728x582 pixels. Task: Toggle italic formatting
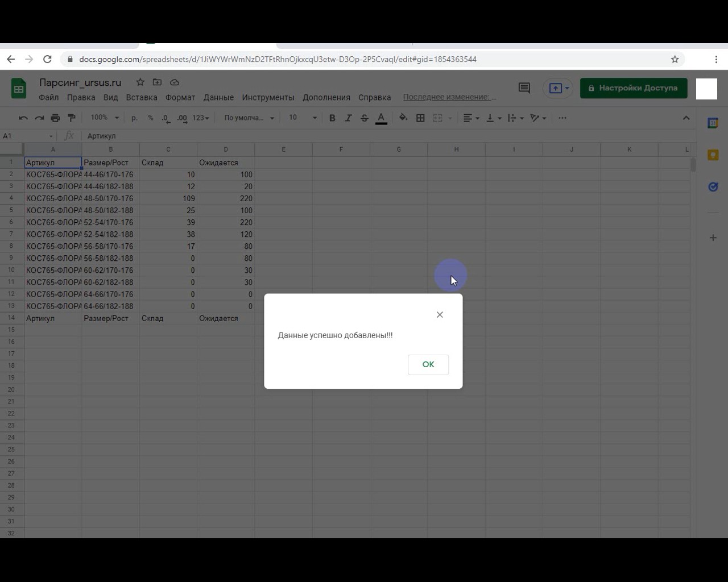click(x=349, y=118)
